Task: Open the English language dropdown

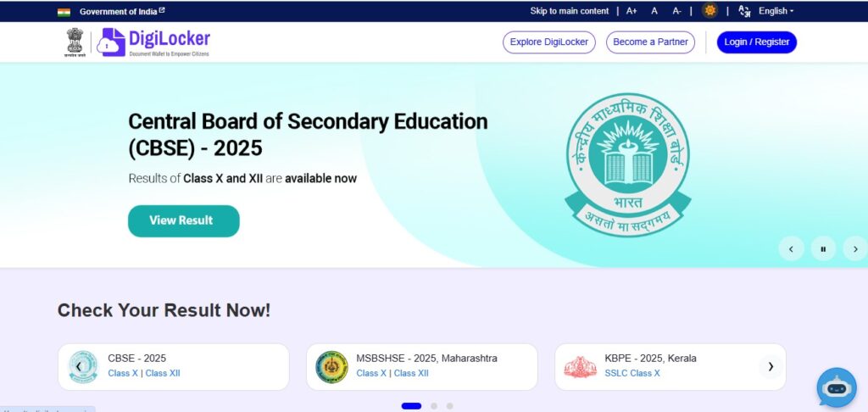Action: tap(776, 11)
